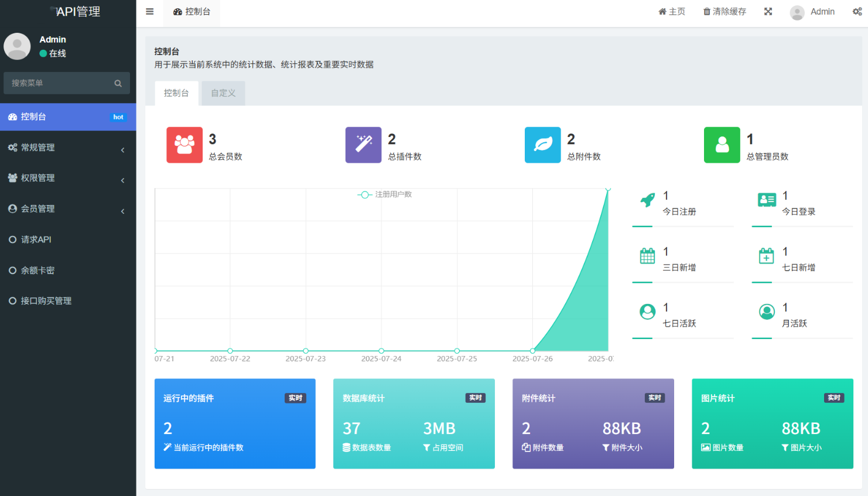
Task: Click the 在线 status link under Admin
Action: [x=53, y=53]
